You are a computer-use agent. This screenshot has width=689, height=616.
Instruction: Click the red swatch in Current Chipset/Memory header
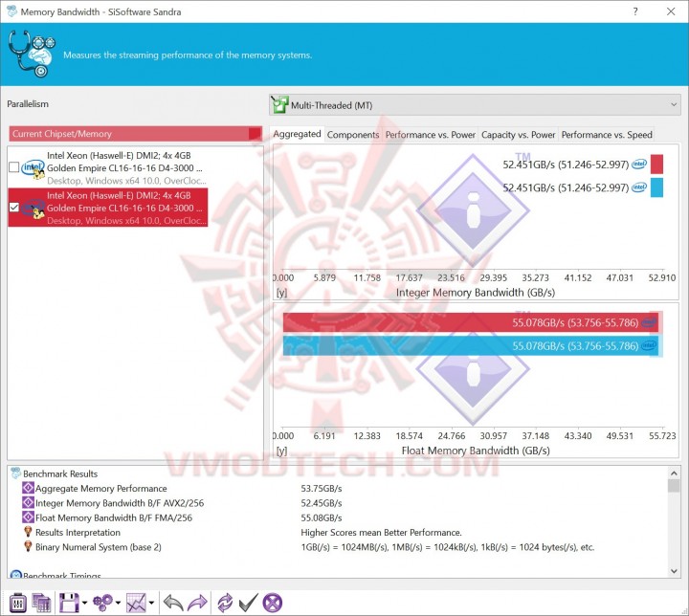tap(255, 134)
